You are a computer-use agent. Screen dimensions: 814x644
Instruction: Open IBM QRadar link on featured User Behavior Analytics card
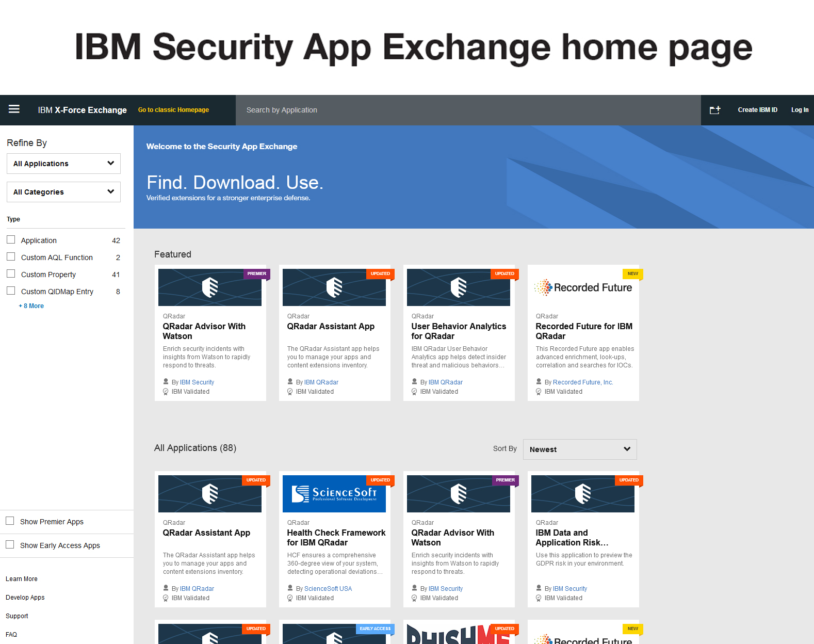[x=446, y=382]
